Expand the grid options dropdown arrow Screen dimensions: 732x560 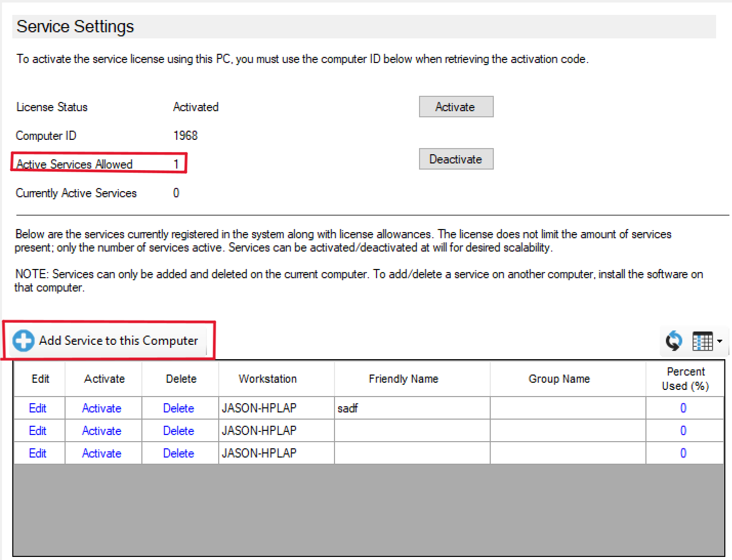pyautogui.click(x=720, y=341)
